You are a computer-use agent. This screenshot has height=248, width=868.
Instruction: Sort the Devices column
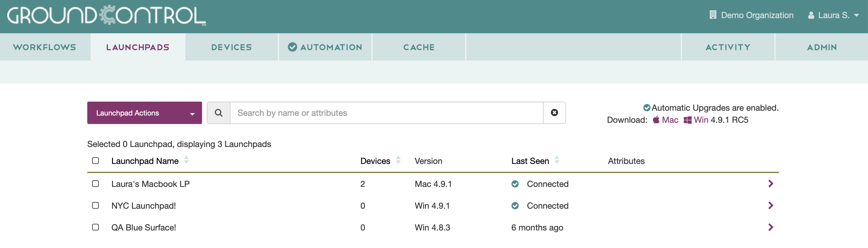point(398,160)
